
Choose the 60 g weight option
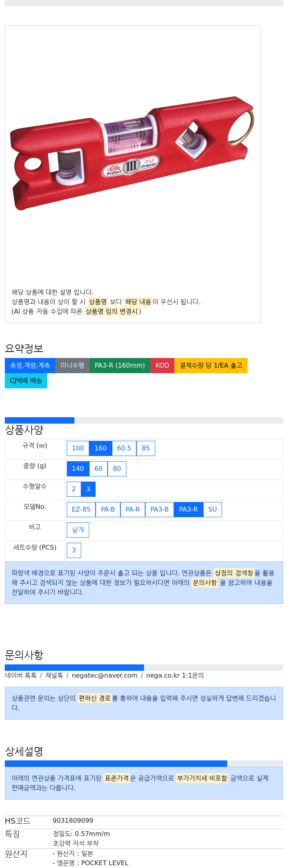click(x=98, y=469)
